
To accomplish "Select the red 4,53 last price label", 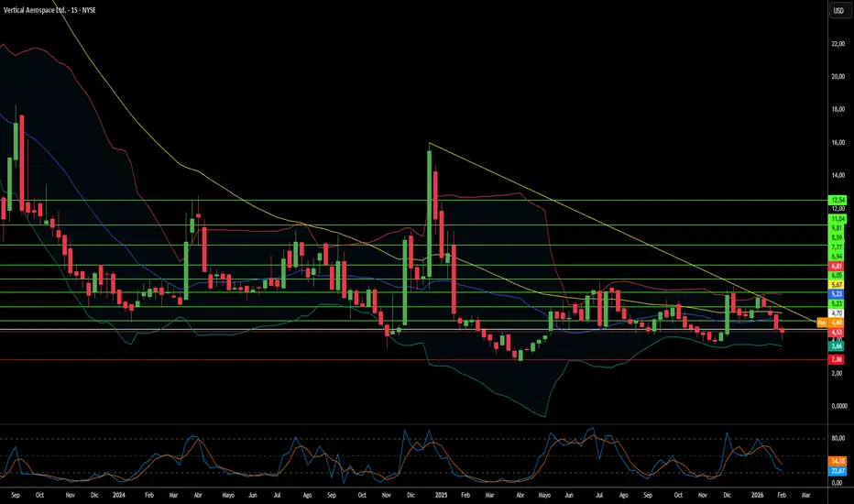I will 837,333.
